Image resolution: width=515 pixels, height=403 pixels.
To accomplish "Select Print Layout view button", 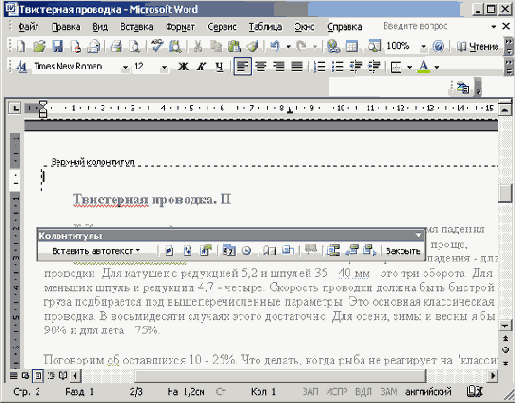I will tap(38, 376).
